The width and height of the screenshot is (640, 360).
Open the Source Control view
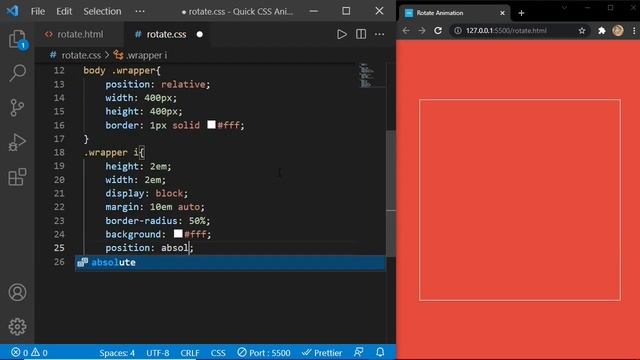[x=17, y=108]
